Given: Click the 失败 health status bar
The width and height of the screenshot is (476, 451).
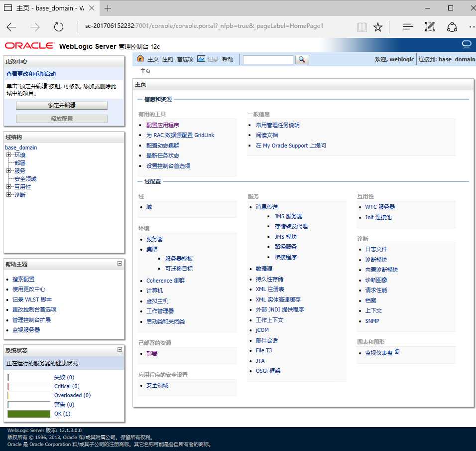Looking at the screenshot, I should (x=29, y=377).
